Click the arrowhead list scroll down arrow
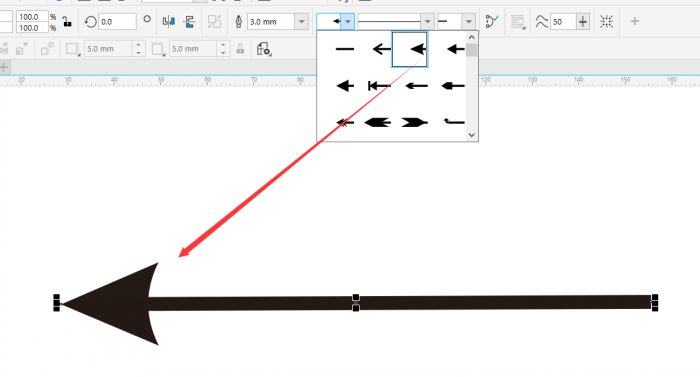Viewport: 700px width, 377px height. coord(471,135)
